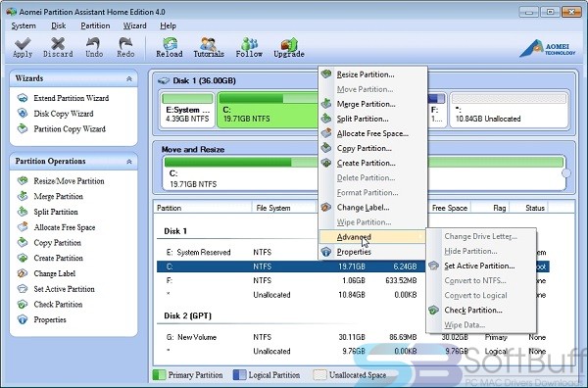Sort by the Flag column header

click(x=491, y=208)
